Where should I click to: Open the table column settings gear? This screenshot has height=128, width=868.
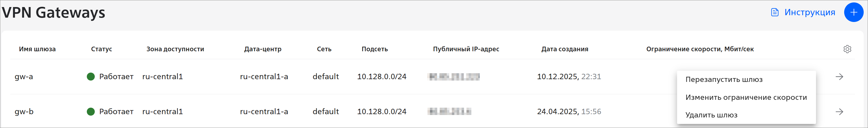pyautogui.click(x=847, y=49)
